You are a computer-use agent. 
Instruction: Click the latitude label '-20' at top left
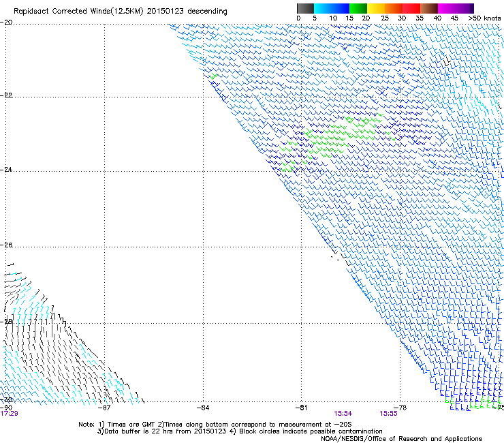[x=6, y=22]
